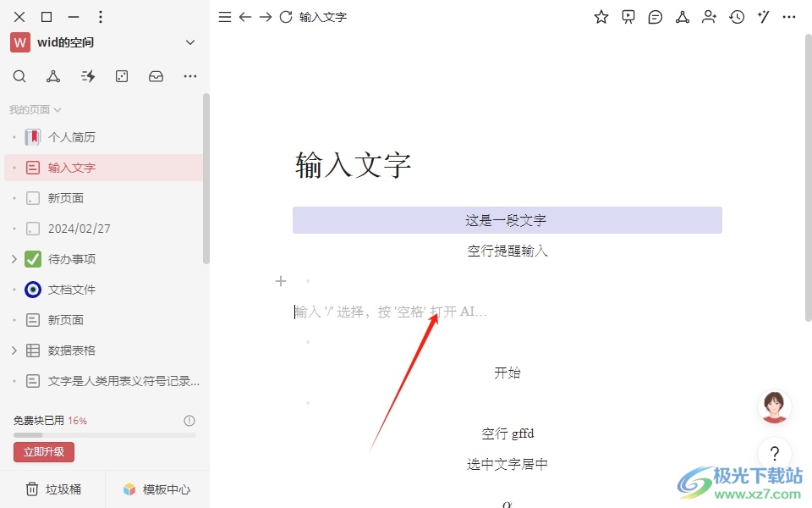Click the free blocks usage progress bar
The height and width of the screenshot is (508, 812).
pos(105,435)
